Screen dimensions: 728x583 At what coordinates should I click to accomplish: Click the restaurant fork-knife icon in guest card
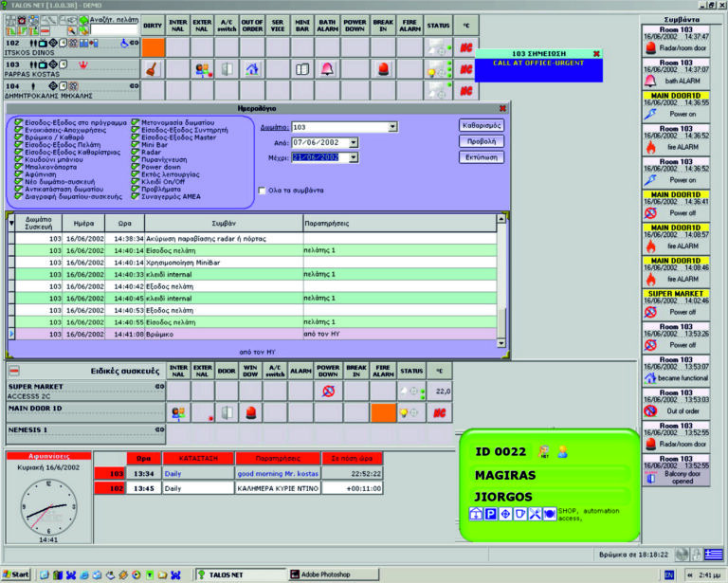(534, 513)
